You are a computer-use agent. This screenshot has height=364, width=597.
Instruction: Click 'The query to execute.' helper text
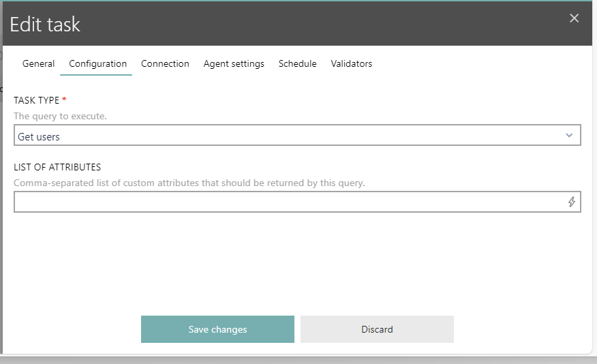click(60, 116)
